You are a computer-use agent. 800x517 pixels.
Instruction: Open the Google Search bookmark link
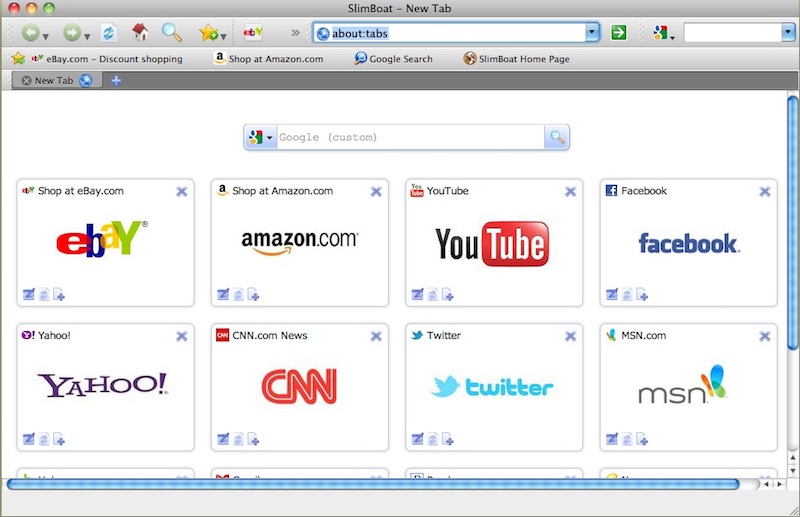[x=394, y=59]
